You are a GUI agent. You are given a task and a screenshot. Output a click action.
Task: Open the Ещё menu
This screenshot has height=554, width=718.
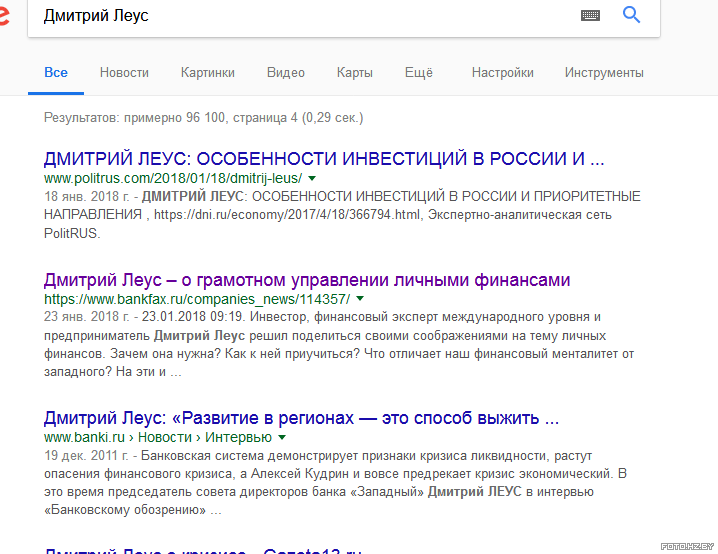pyautogui.click(x=419, y=72)
